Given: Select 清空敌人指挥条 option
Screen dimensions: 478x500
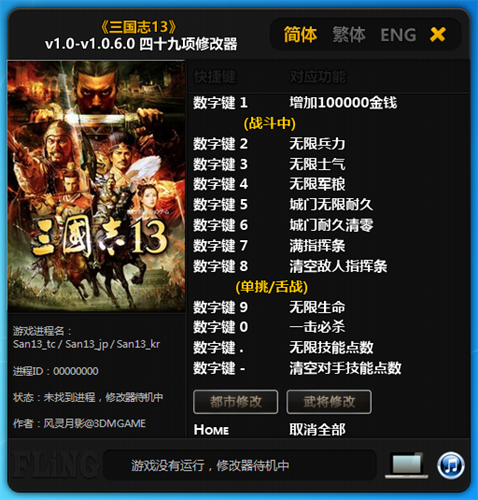Looking at the screenshot, I should point(338,266).
